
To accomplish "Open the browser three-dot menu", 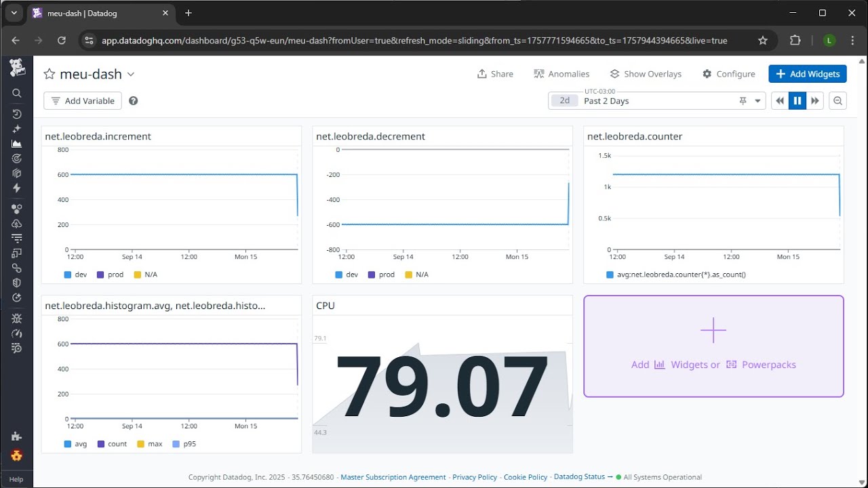I will [852, 41].
